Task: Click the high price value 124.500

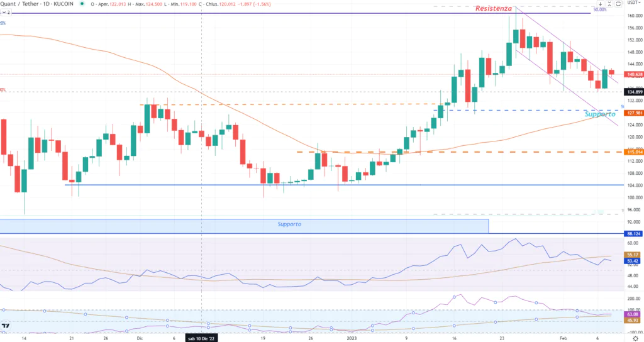Action: (x=153, y=4)
